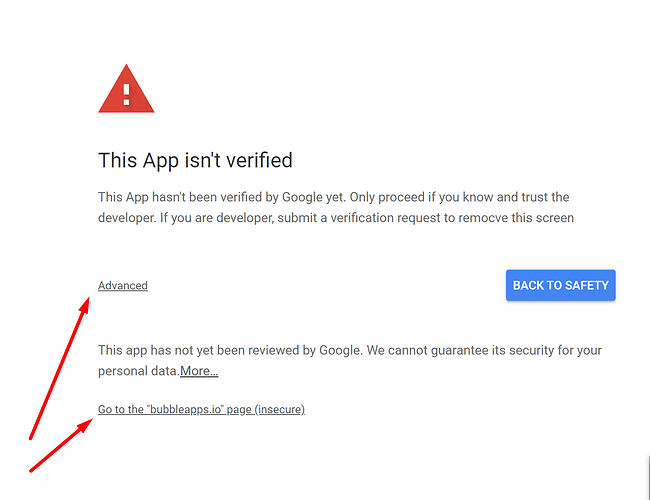This screenshot has width=650, height=500.
Task: Click the "hasn't been verified by Google yet" sentence
Action: [x=249, y=197]
